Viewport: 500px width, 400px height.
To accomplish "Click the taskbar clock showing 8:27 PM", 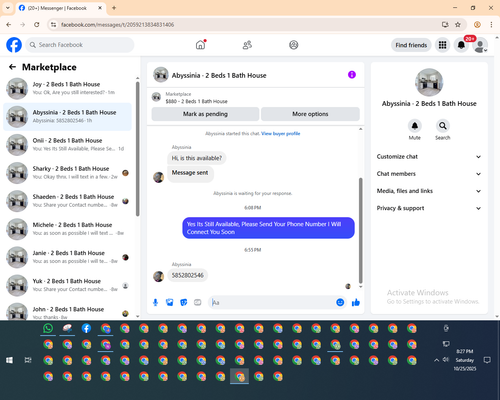I will point(465,360).
